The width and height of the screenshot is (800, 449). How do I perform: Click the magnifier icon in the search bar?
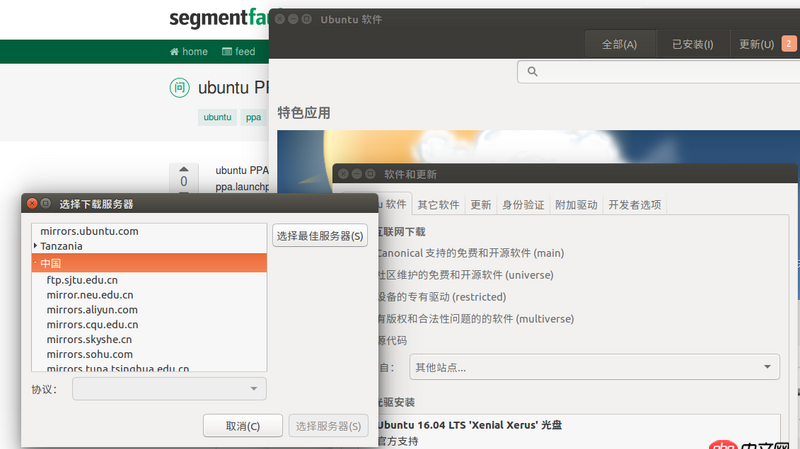point(532,72)
